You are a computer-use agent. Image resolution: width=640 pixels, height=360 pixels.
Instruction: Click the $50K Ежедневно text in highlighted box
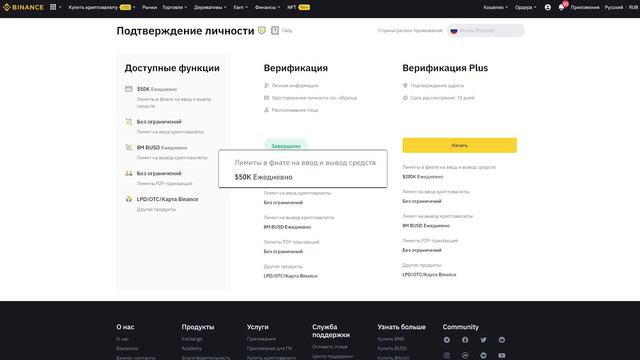coord(263,177)
